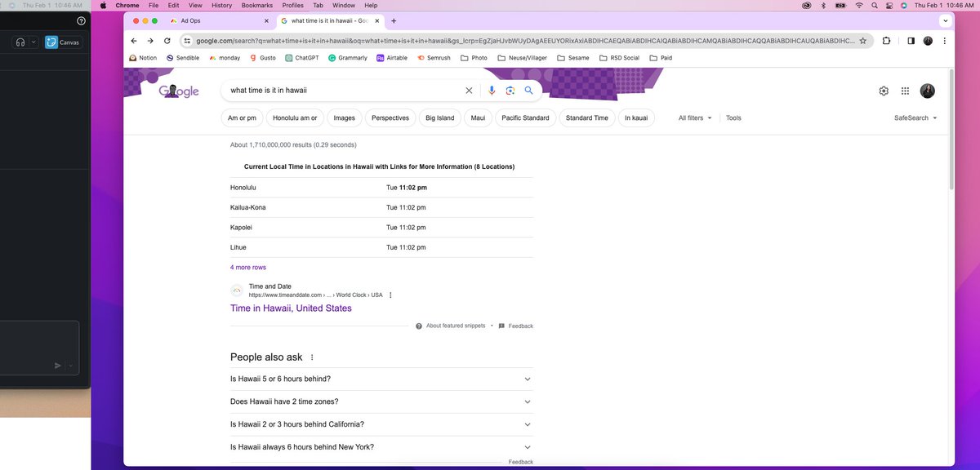The width and height of the screenshot is (980, 470).
Task: Open Google search settings gear
Action: tap(883, 91)
